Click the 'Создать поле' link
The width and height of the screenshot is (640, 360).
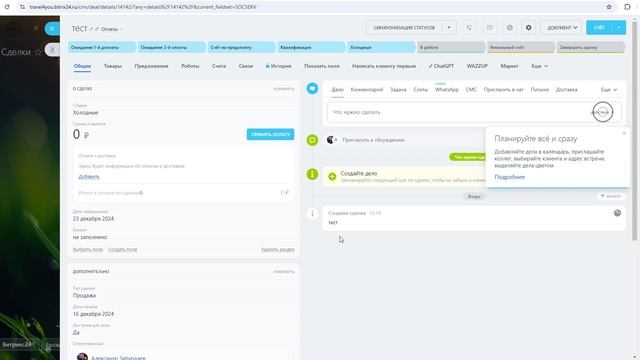tap(122, 249)
